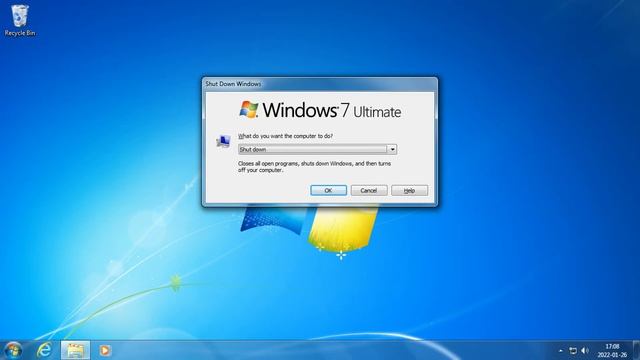640x360 pixels.
Task: Click the Show Desktop strip
Action: click(x=636, y=350)
